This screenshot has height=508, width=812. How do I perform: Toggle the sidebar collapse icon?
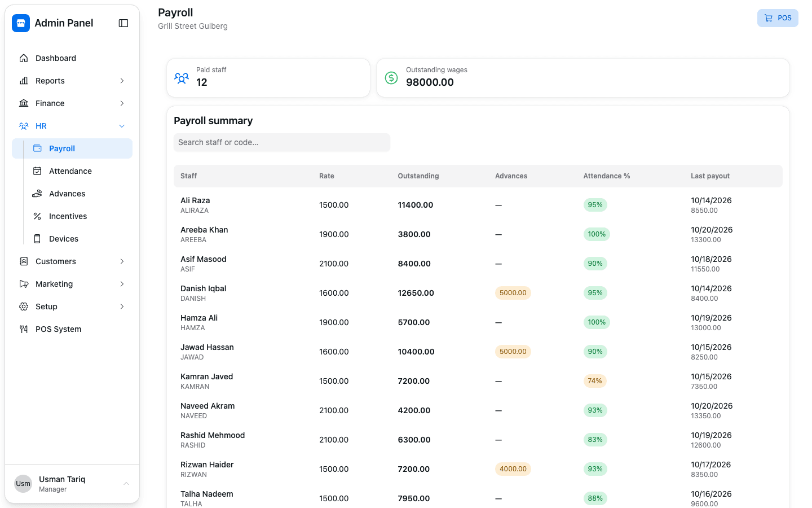(123, 23)
